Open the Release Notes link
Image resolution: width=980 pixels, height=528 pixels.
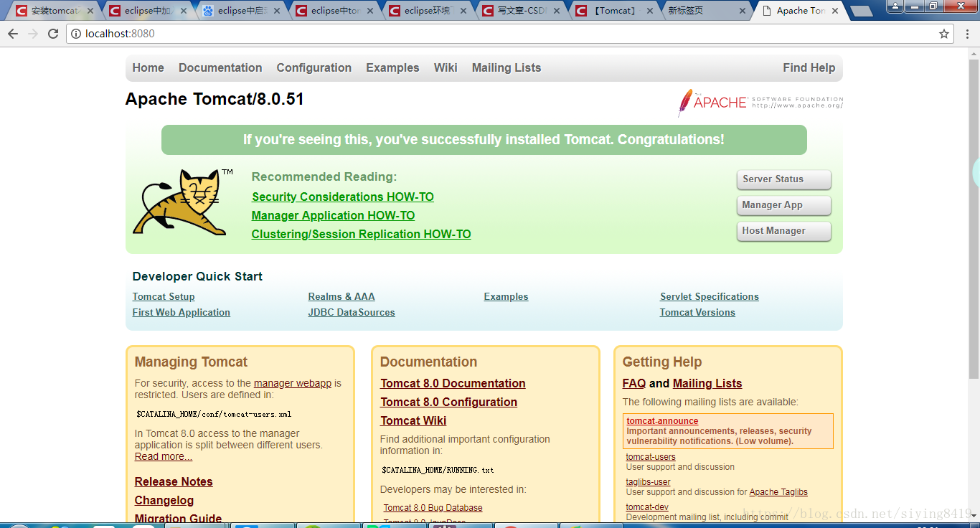pos(174,481)
